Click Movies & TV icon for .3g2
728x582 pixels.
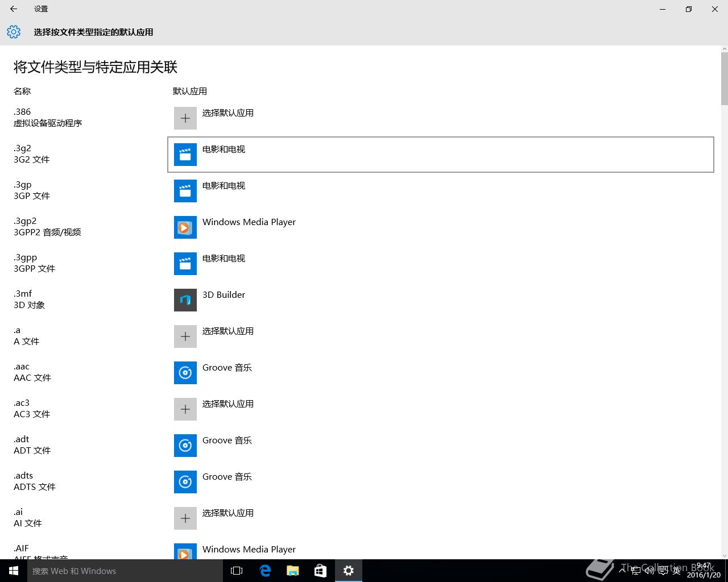coord(185,155)
